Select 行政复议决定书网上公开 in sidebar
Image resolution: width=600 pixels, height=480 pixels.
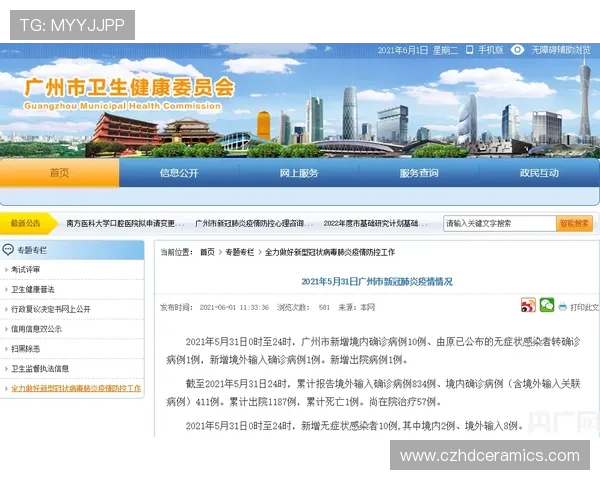point(51,309)
